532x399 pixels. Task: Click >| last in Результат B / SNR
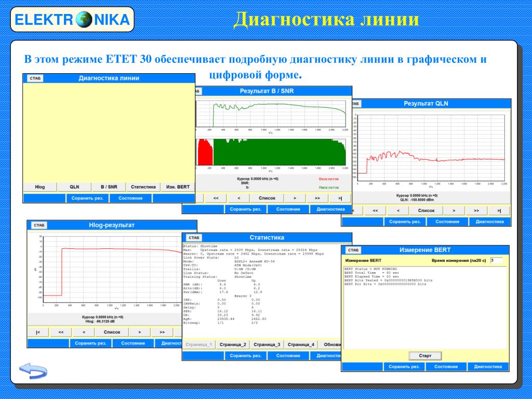(340, 198)
